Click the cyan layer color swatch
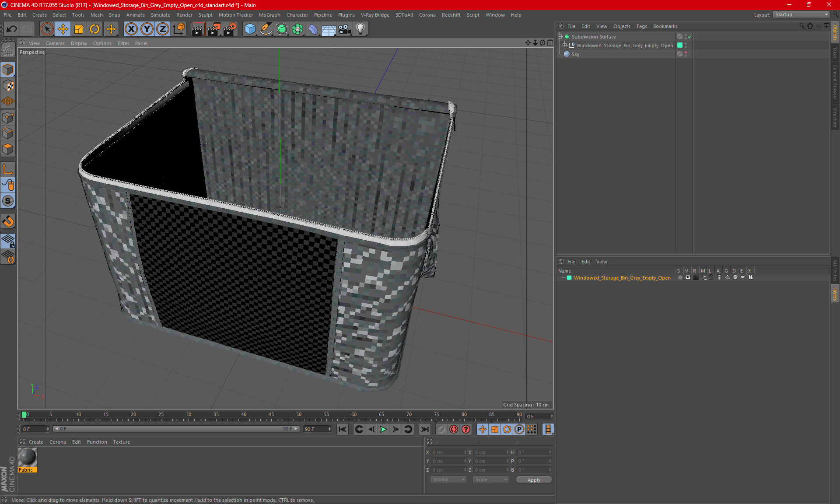Viewport: 840px width, 504px height. click(569, 278)
